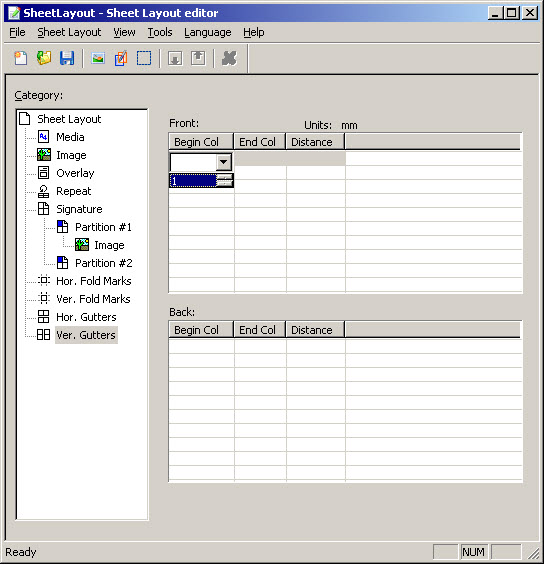
Task: Click the Open file toolbar icon
Action: pyautogui.click(x=44, y=58)
